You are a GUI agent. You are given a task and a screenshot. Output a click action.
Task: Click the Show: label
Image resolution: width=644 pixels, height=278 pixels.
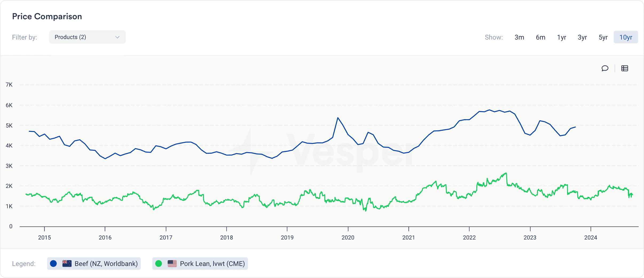(494, 37)
